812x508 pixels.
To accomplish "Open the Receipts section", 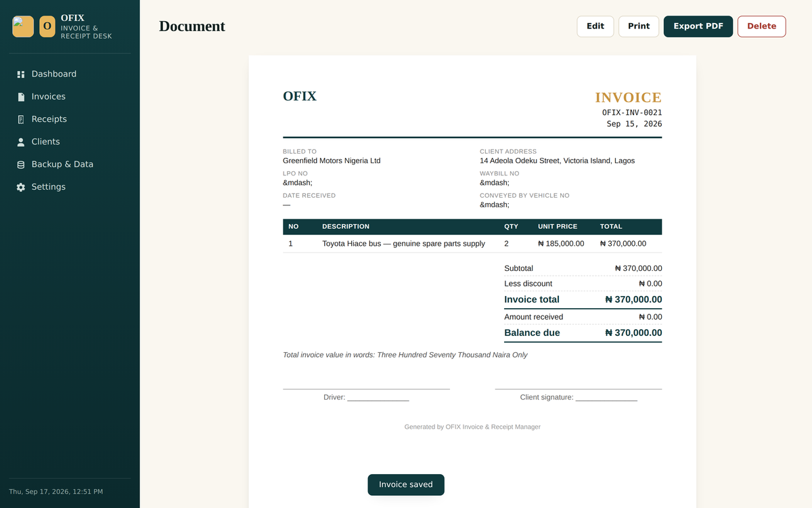I will tap(70, 119).
